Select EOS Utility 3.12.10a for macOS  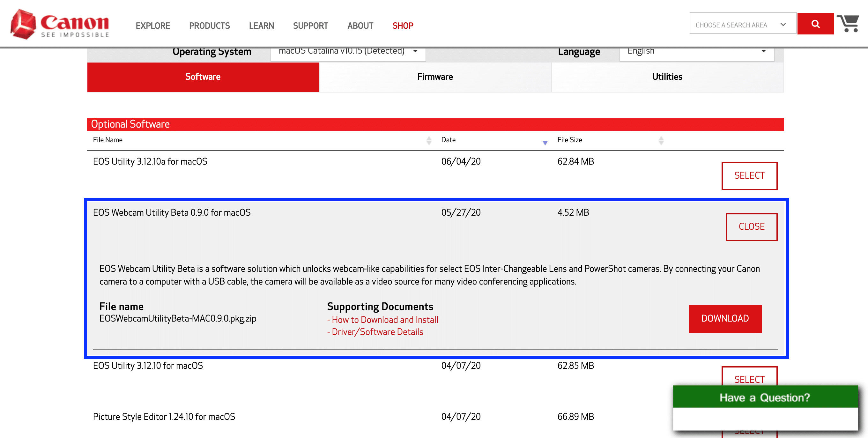[749, 175]
